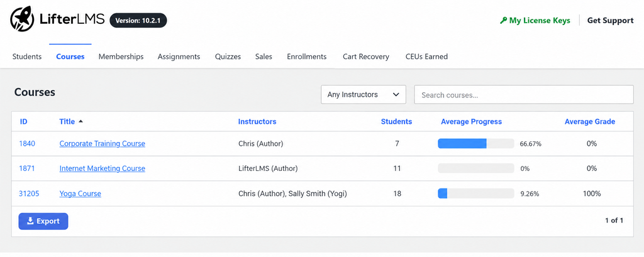
Task: Sort by the Students column header
Action: click(x=396, y=121)
